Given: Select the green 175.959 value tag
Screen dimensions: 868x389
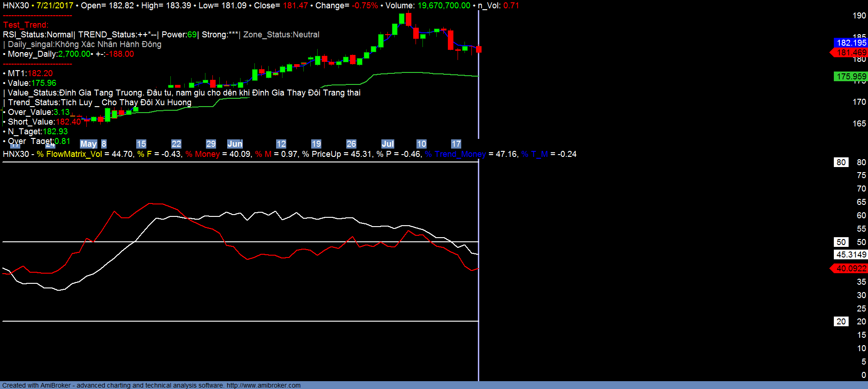Looking at the screenshot, I should point(851,77).
